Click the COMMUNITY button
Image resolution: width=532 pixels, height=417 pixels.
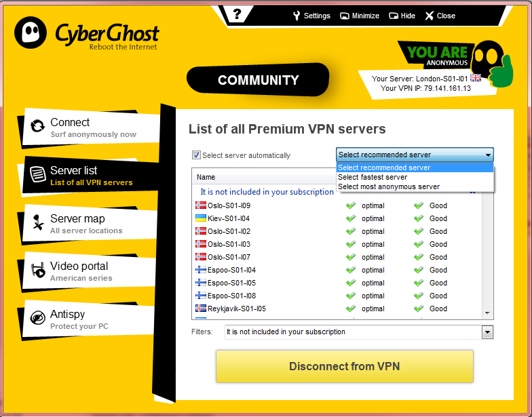(x=258, y=80)
